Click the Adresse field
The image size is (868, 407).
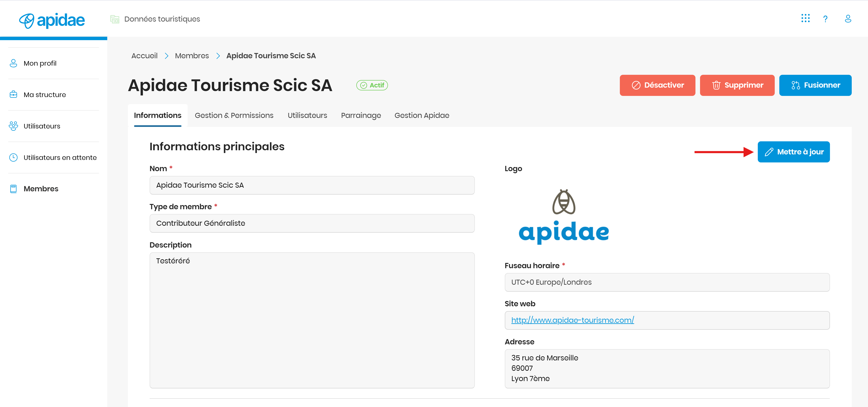point(667,368)
